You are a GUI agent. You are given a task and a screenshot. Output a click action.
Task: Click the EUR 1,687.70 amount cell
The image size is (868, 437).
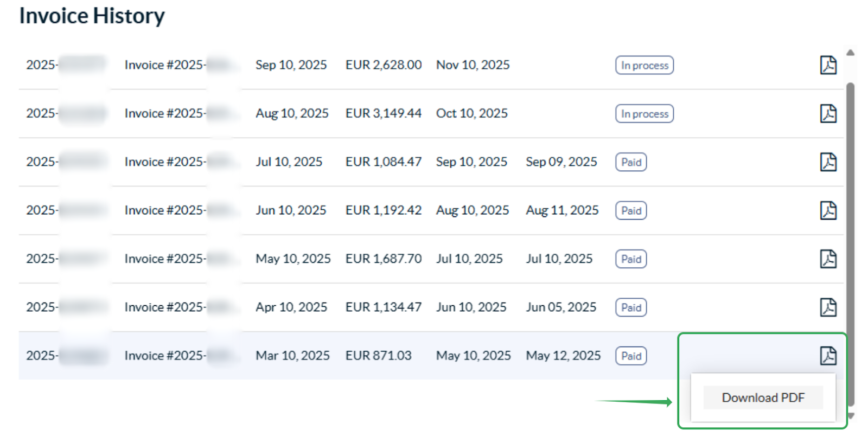pos(383,259)
